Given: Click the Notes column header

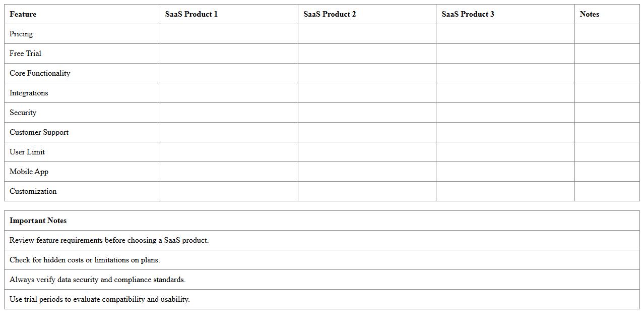Looking at the screenshot, I should click(589, 14).
